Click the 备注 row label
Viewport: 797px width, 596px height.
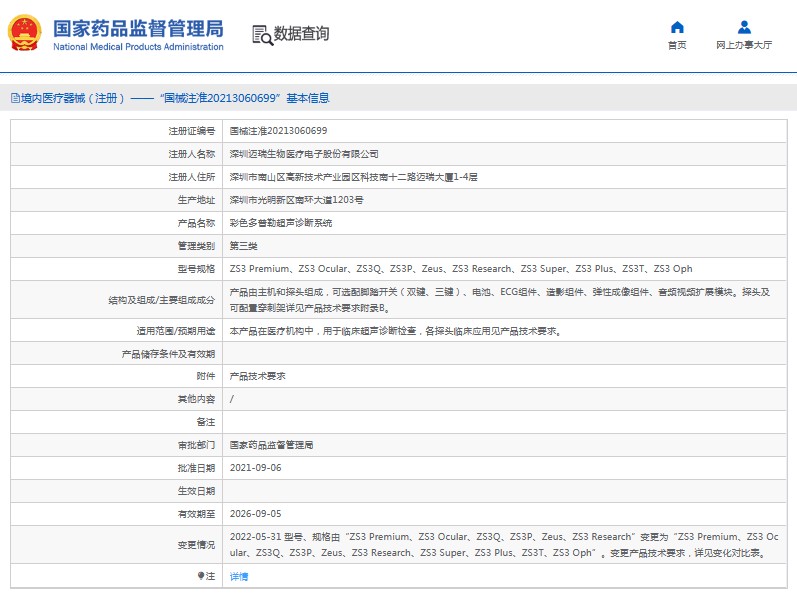[x=205, y=422]
